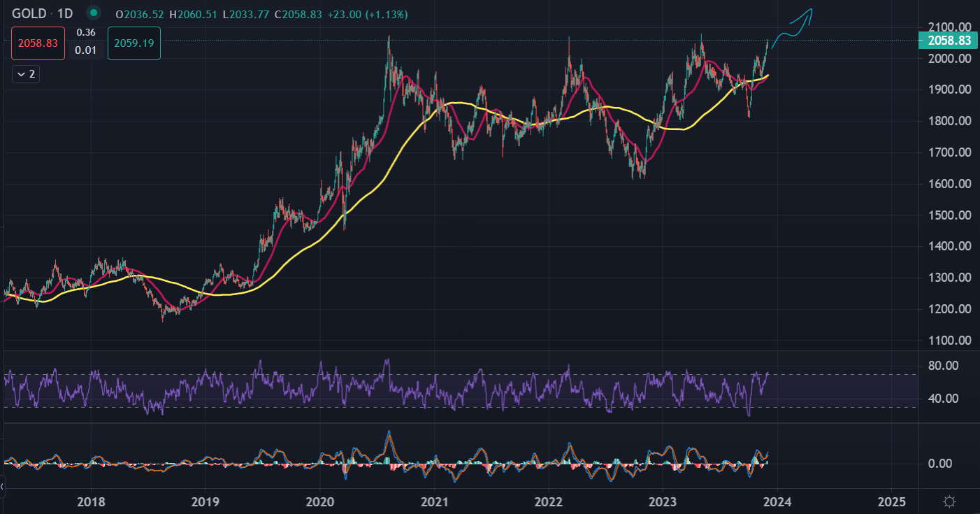980x514 pixels.
Task: Click the 2020 label on time axis
Action: 319,501
